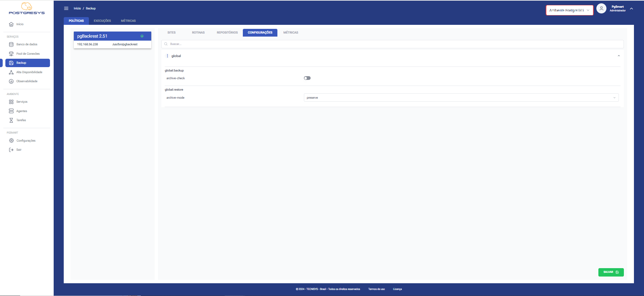644x296 pixels.
Task: Open the Ambiente PostgreSYS environment dropdown
Action: 570,10
